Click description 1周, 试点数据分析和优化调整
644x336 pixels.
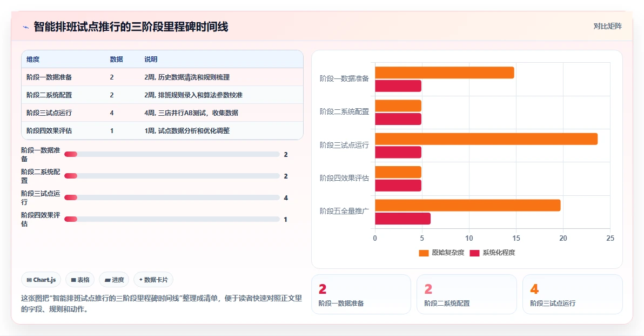[x=187, y=131]
